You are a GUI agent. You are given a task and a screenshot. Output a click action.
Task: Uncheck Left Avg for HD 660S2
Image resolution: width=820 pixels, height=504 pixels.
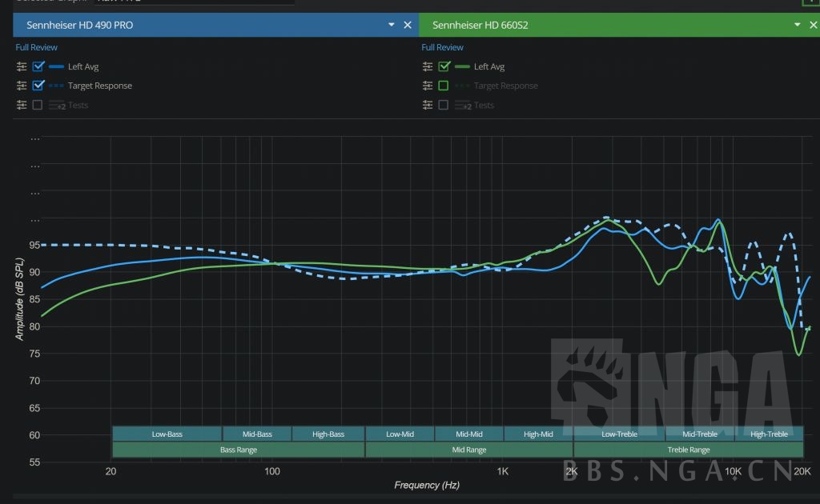pyautogui.click(x=444, y=66)
